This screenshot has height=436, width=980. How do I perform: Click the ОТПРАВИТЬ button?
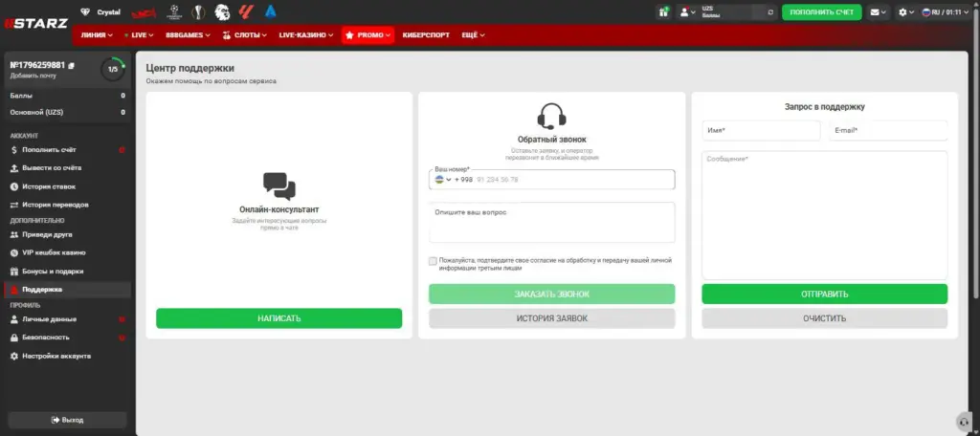click(x=824, y=294)
